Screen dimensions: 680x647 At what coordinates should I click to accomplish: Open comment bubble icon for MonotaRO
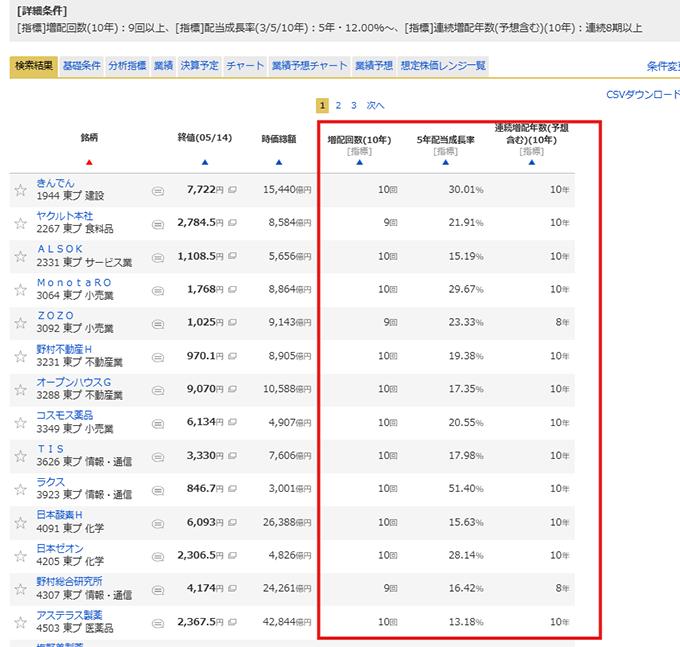click(x=158, y=291)
